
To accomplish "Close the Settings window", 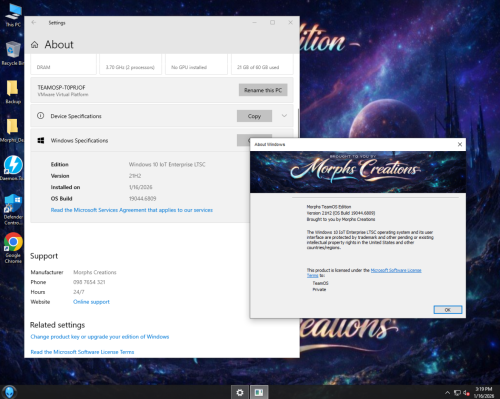I will pos(290,23).
